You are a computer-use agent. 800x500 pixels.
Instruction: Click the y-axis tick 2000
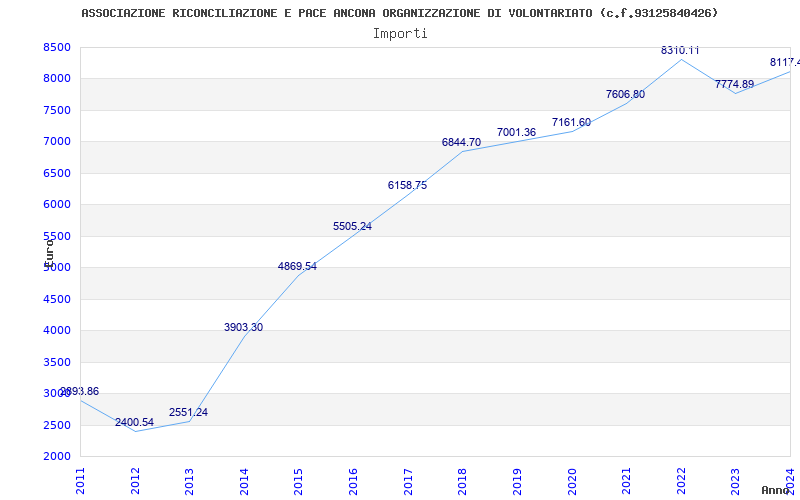57,456
